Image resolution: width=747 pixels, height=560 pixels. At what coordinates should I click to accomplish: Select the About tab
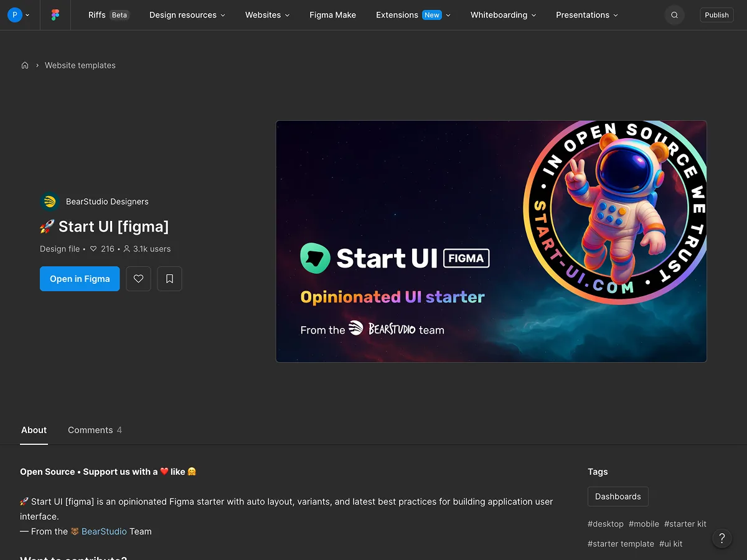34,430
